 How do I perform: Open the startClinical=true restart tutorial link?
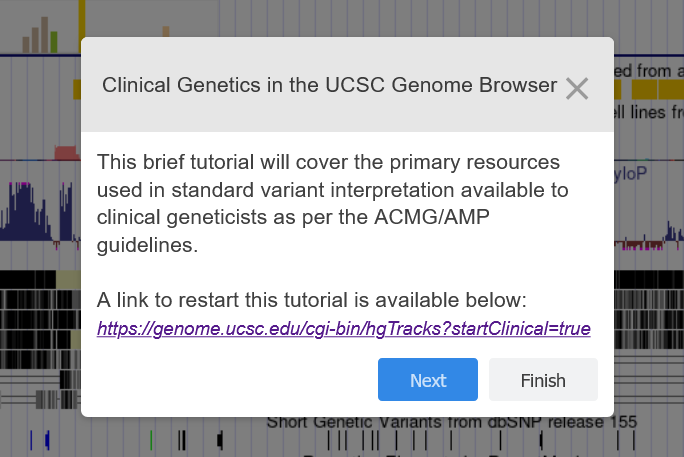point(343,328)
